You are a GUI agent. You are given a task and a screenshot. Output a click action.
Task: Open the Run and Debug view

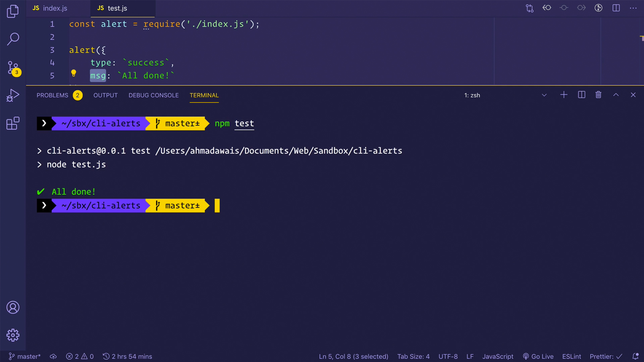click(x=13, y=96)
